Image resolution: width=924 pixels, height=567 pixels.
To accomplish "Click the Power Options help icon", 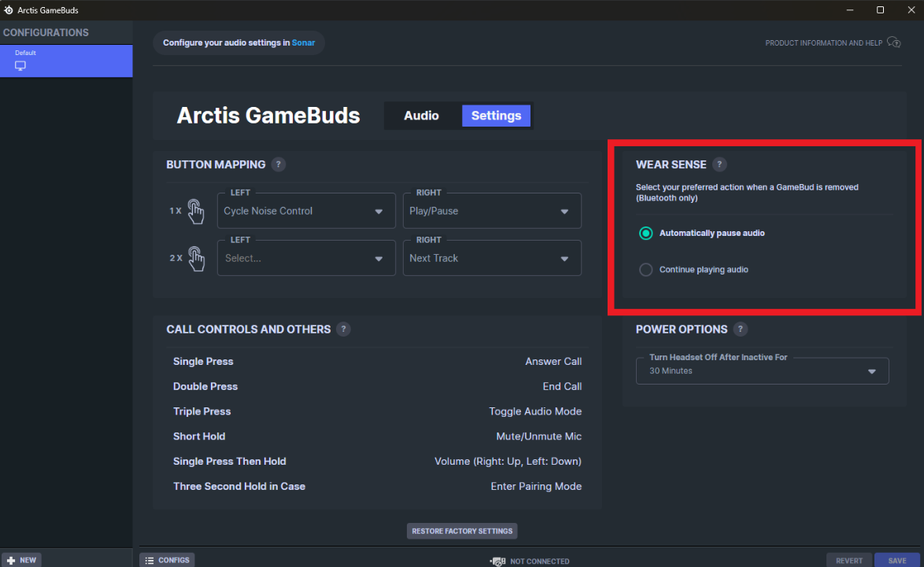I will click(740, 330).
